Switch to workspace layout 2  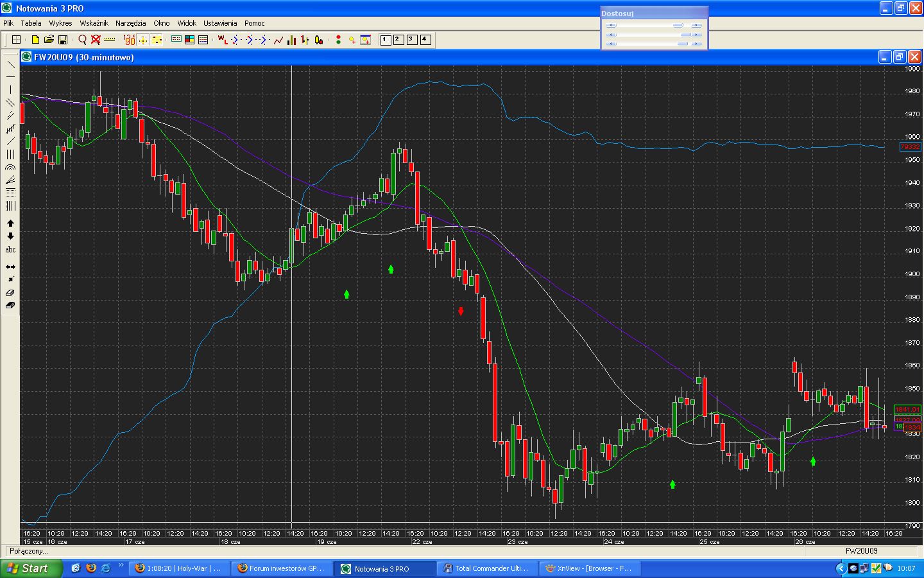tap(398, 40)
